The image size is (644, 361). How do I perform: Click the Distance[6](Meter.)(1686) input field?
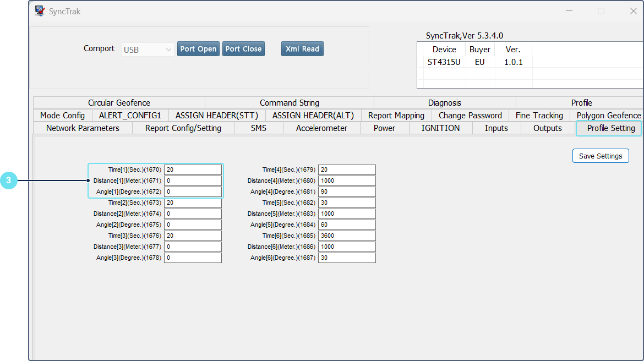pos(347,247)
